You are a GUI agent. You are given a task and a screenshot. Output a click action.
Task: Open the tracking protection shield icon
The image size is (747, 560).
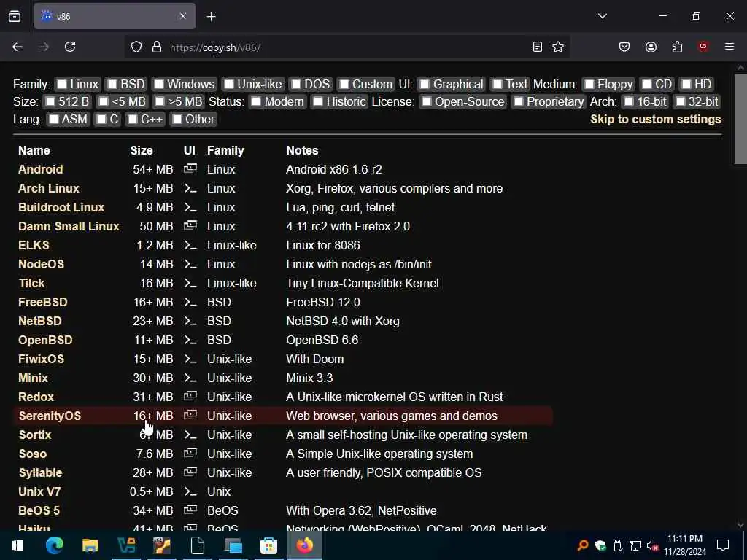pos(136,47)
